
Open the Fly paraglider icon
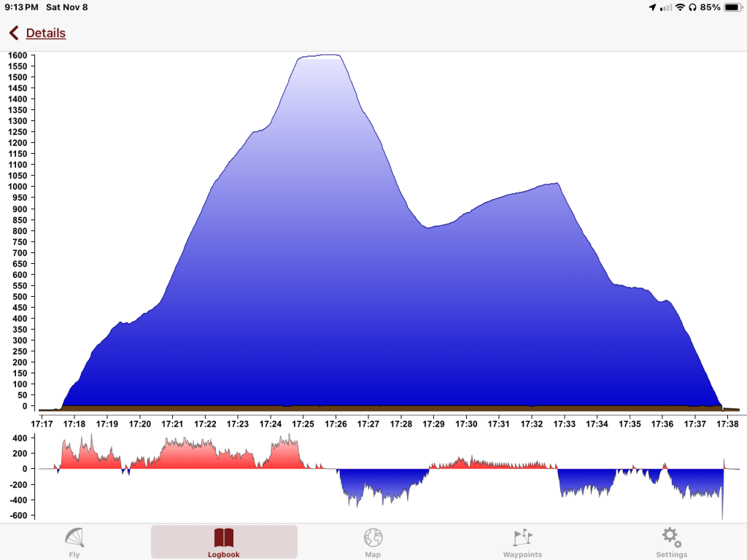coord(74,537)
